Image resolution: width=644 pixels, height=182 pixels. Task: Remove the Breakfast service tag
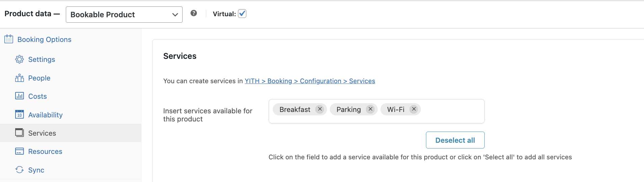[x=320, y=109]
